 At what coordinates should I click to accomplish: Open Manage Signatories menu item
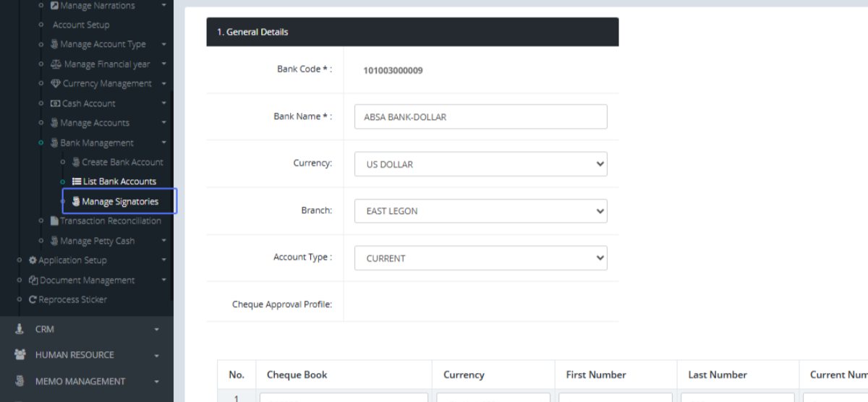119,202
